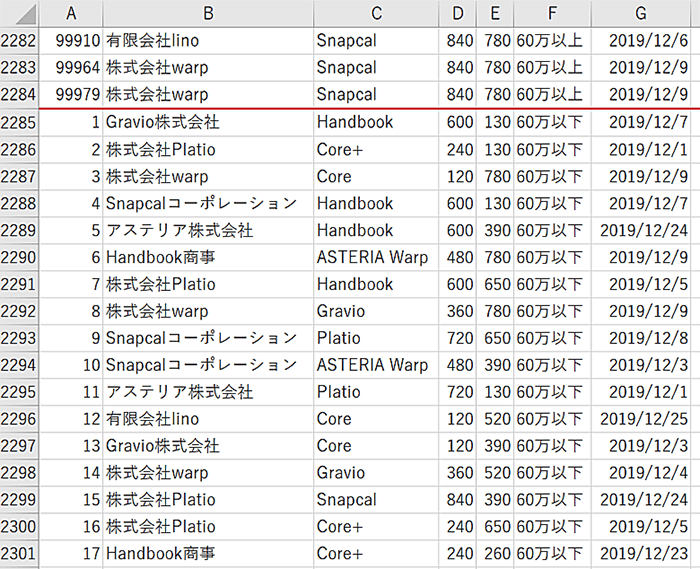Click 株式会社warp in row 2298

pos(208,473)
